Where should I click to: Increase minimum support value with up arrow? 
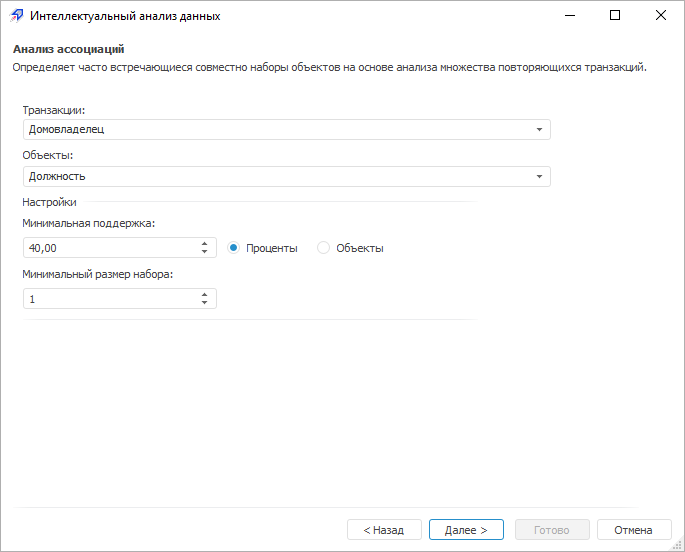pos(204,243)
